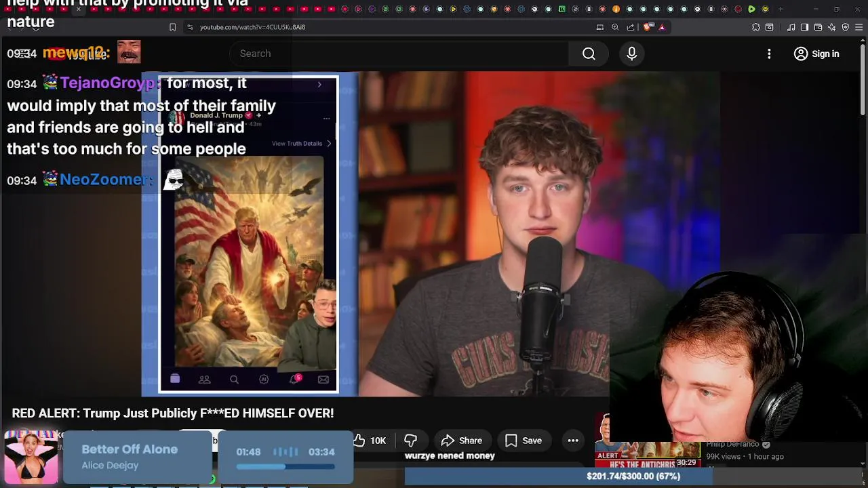Image resolution: width=868 pixels, height=488 pixels.
Task: Open the Leo AI sparkle icon
Action: click(x=831, y=27)
